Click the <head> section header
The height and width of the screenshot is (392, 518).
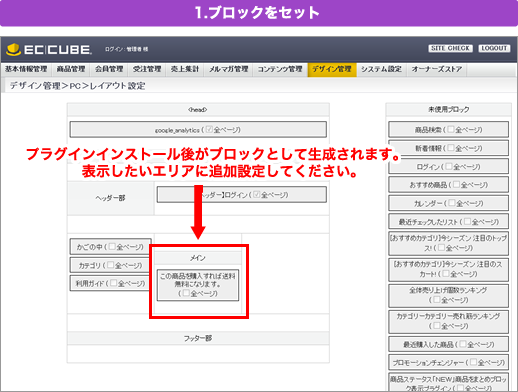[x=198, y=109]
